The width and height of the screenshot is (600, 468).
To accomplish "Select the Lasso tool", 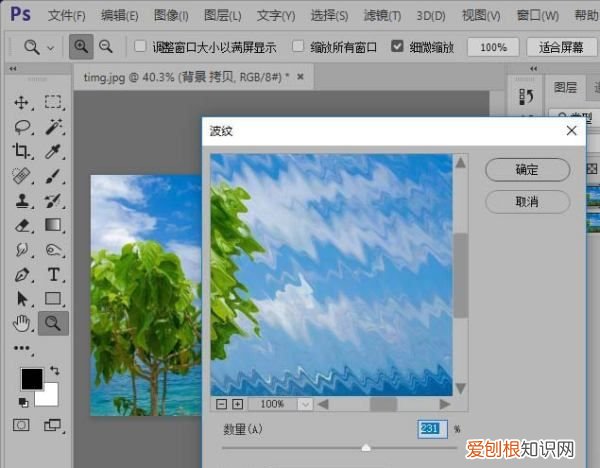I will (x=22, y=127).
